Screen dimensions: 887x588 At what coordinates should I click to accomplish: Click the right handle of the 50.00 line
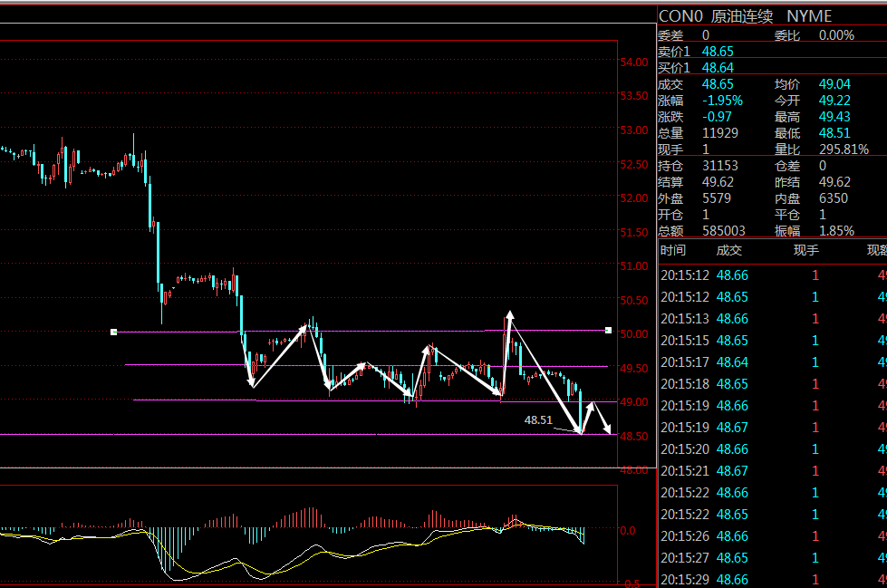click(609, 331)
